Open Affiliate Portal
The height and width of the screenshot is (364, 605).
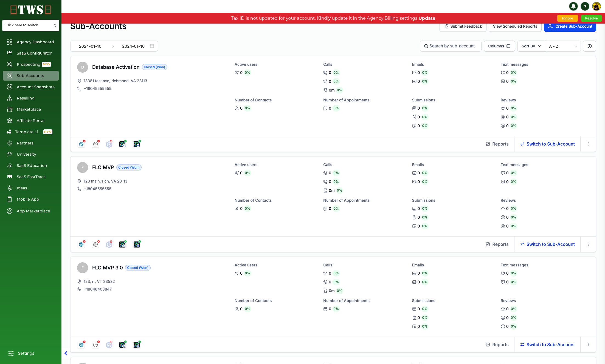pyautogui.click(x=31, y=121)
